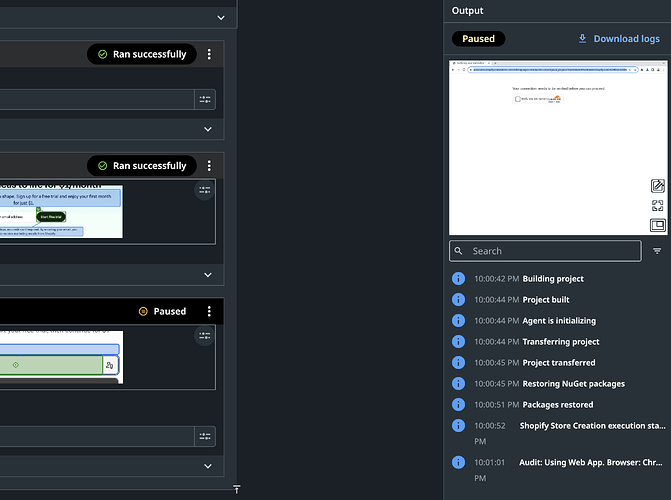The image size is (671, 500).
Task: Click the info icon for Transferring project
Action: click(x=458, y=342)
